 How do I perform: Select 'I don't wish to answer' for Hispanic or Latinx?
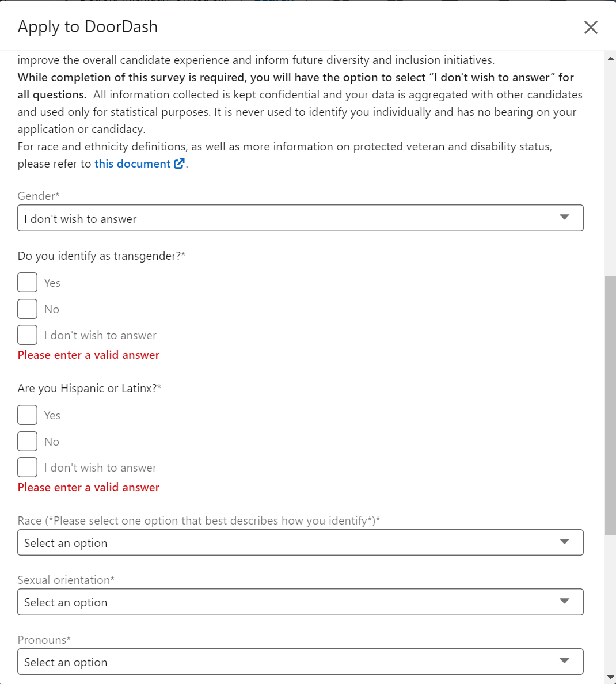[27, 468]
